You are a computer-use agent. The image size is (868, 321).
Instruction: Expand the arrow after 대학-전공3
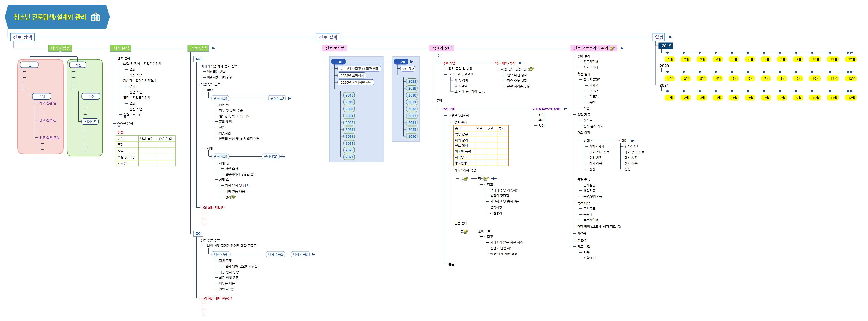tap(313, 255)
